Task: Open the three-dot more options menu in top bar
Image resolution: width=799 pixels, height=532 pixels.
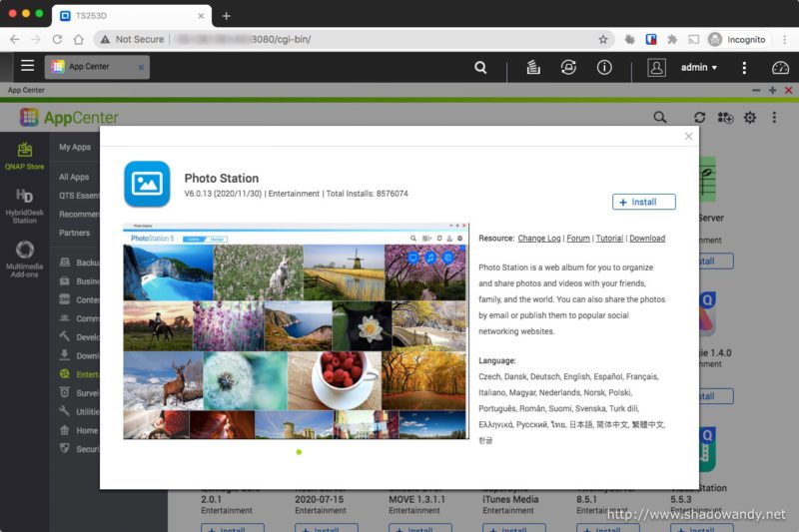Action: [x=744, y=68]
